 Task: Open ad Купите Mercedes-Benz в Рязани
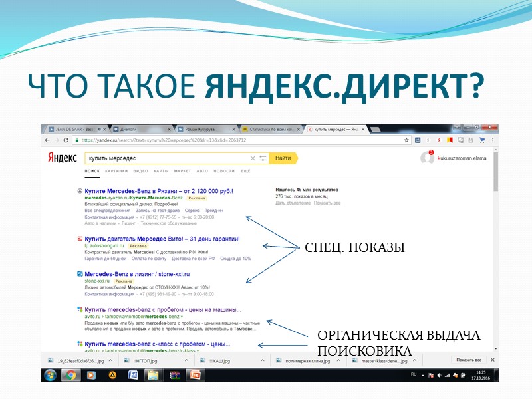point(159,191)
